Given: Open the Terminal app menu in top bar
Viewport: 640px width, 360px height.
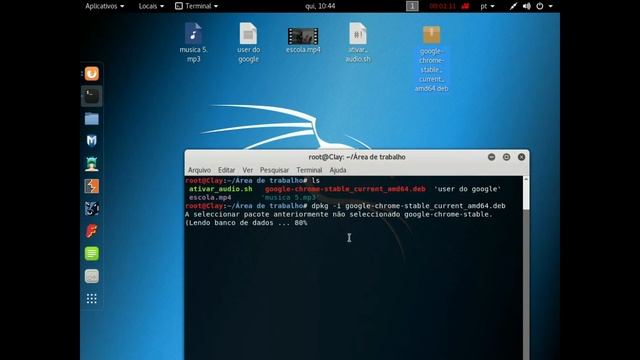Looking at the screenshot, I should point(196,6).
